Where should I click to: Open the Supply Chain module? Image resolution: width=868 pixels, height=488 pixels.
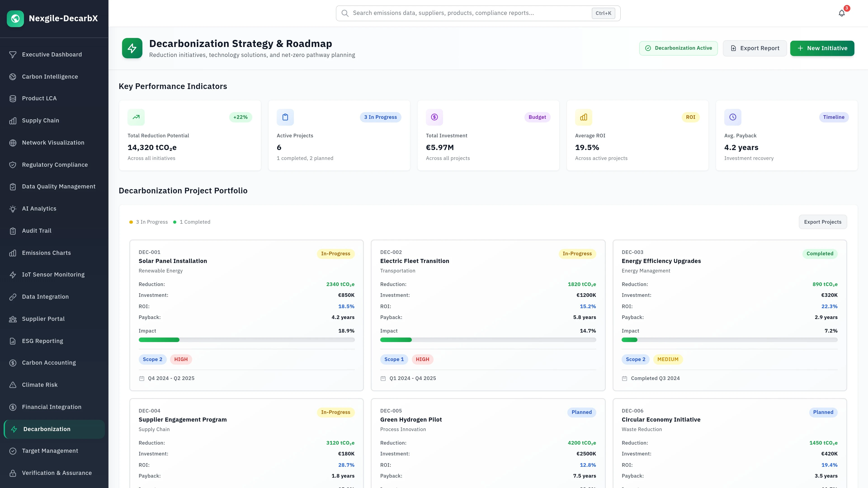40,120
